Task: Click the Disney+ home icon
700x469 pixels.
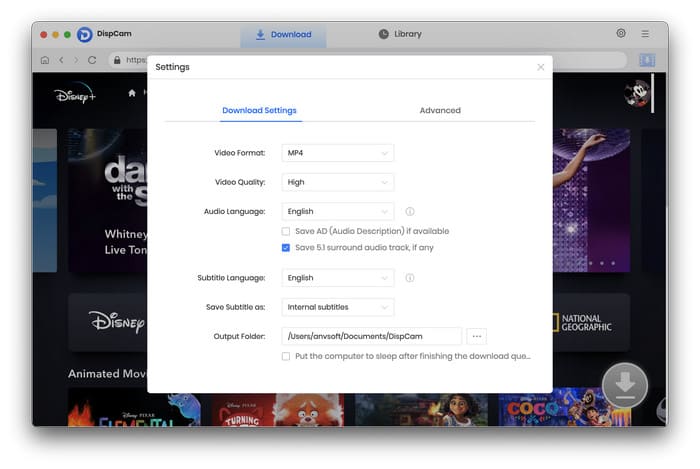Action: coord(132,93)
